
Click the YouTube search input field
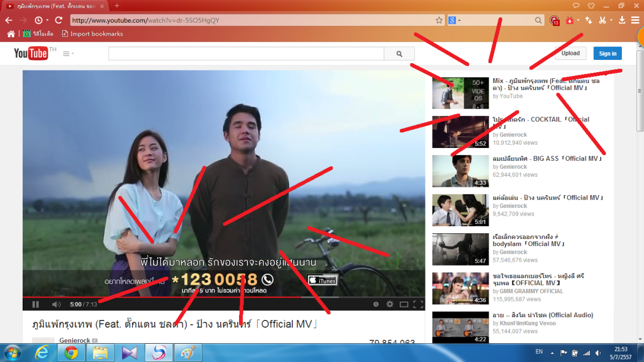tap(246, 53)
